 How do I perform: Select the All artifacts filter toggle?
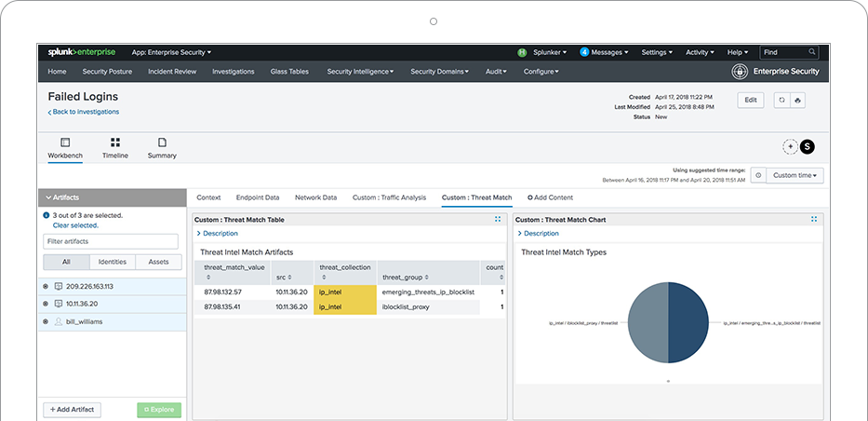(x=66, y=262)
